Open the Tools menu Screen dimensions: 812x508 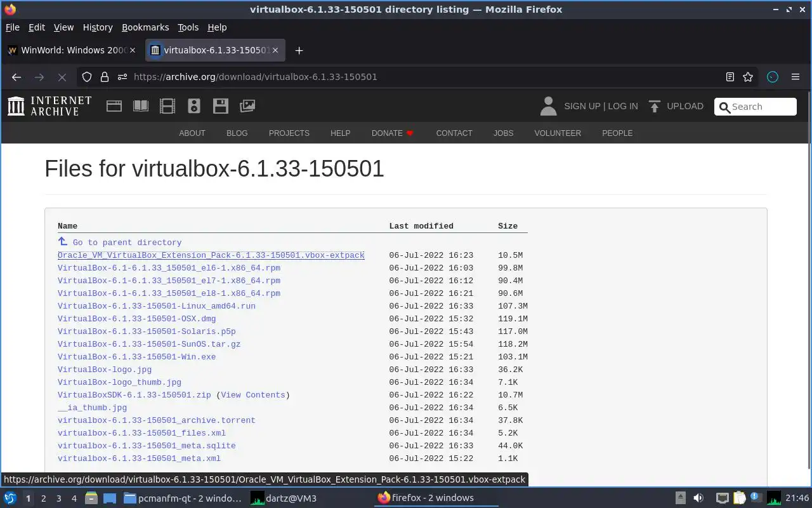(x=188, y=27)
